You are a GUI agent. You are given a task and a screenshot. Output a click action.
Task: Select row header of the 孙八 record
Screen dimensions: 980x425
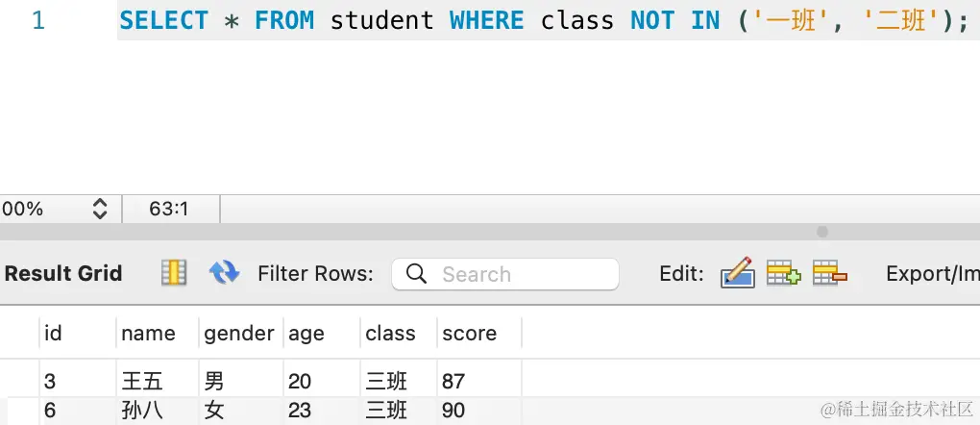23,411
